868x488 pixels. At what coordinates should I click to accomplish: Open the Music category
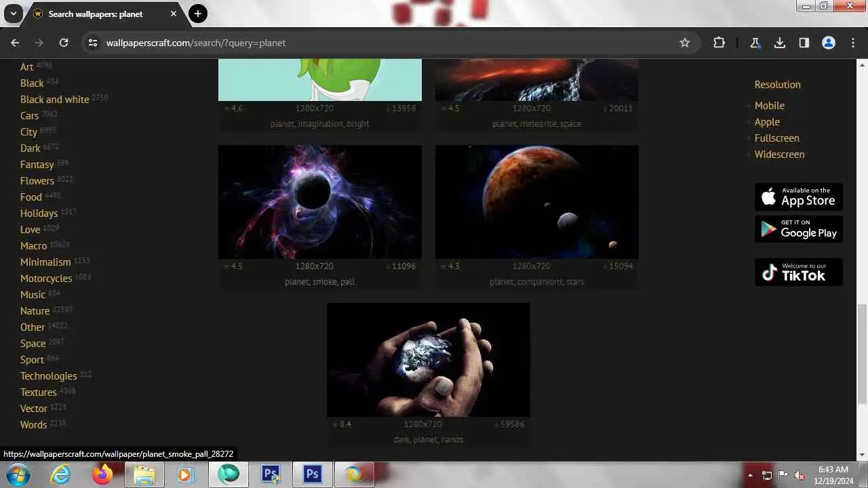tap(33, 294)
